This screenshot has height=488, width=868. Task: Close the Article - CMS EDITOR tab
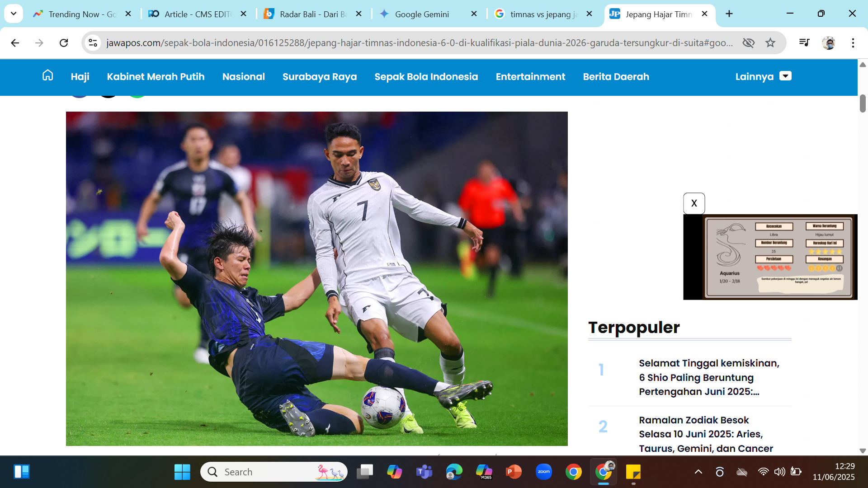coord(244,14)
